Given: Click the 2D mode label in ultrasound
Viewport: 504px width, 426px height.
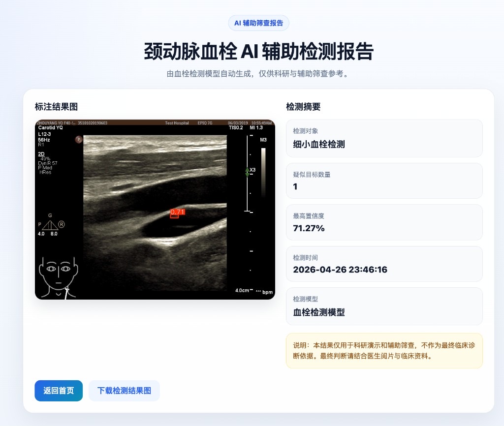Looking at the screenshot, I should [x=41, y=153].
